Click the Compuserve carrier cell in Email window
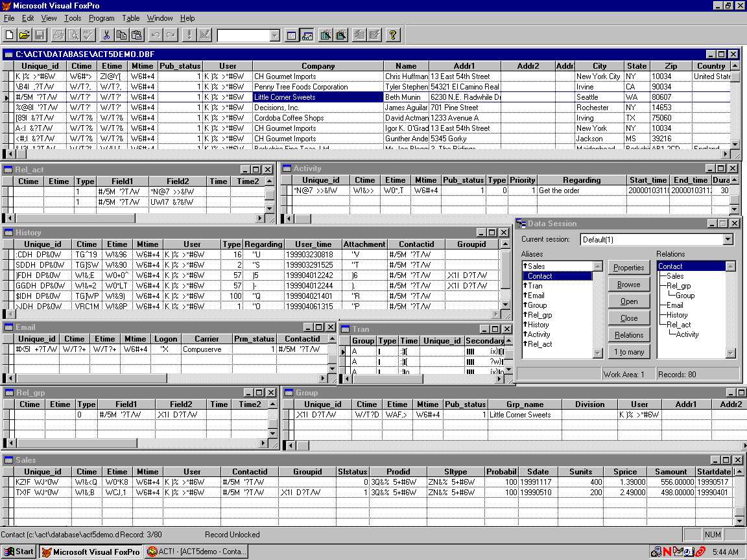The image size is (747, 560). click(207, 349)
